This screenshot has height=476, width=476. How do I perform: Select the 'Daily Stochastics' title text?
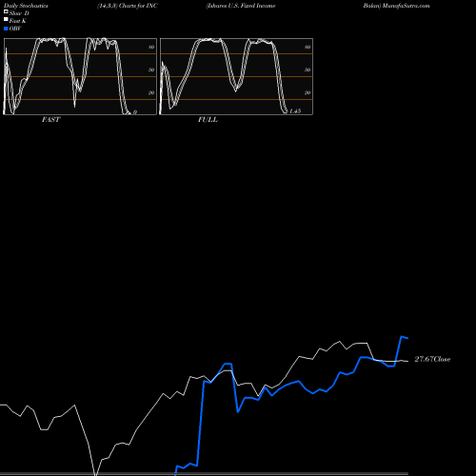[26, 6]
